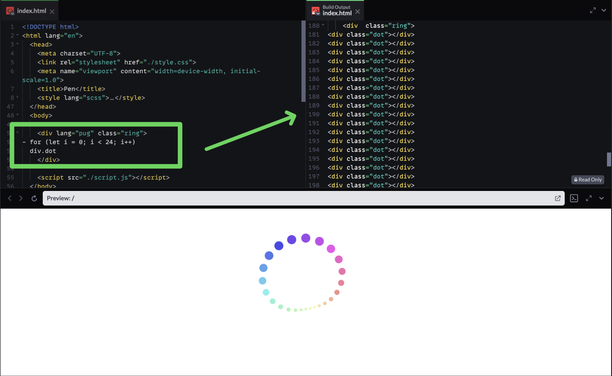612x376 pixels.
Task: Click the build output vertical scrollbar thumb
Action: coord(608,159)
